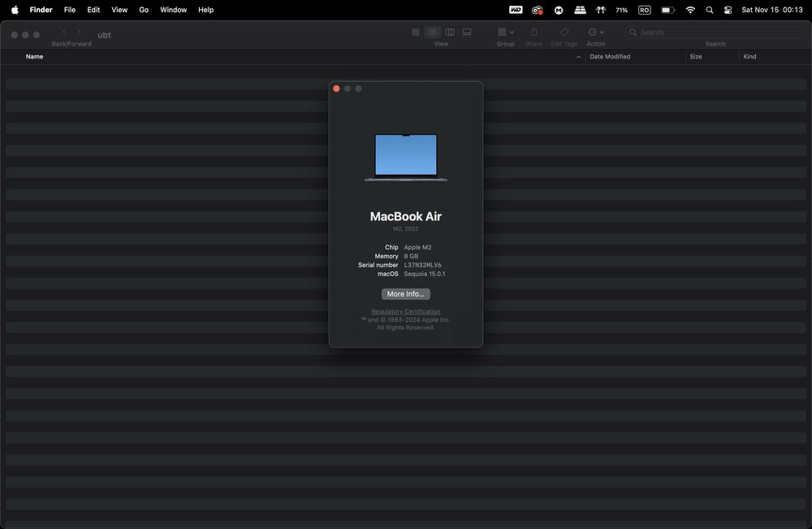Open the File menu
This screenshot has height=529, width=812.
69,10
